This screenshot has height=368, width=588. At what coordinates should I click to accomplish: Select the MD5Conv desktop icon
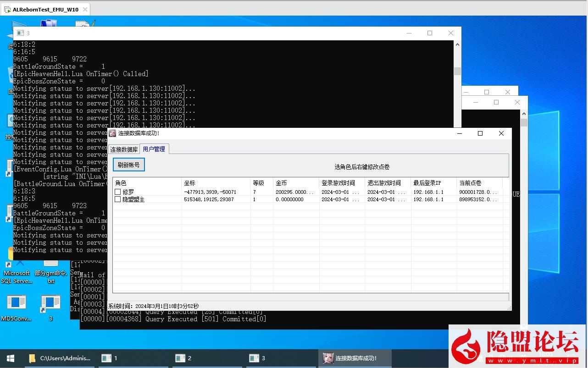click(x=16, y=308)
